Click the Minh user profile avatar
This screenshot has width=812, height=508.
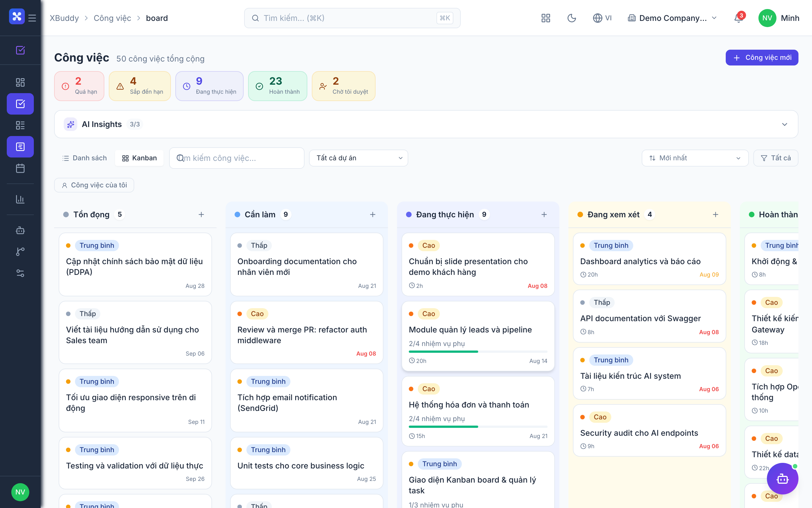[x=767, y=18]
